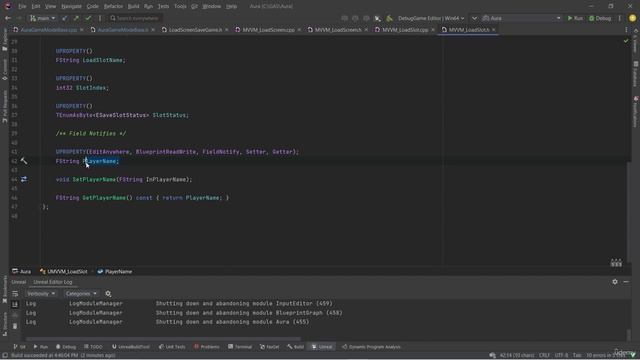640x360 pixels.
Task: Click the green inspection checkmark in editor corner
Action: pyautogui.click(x=626, y=41)
